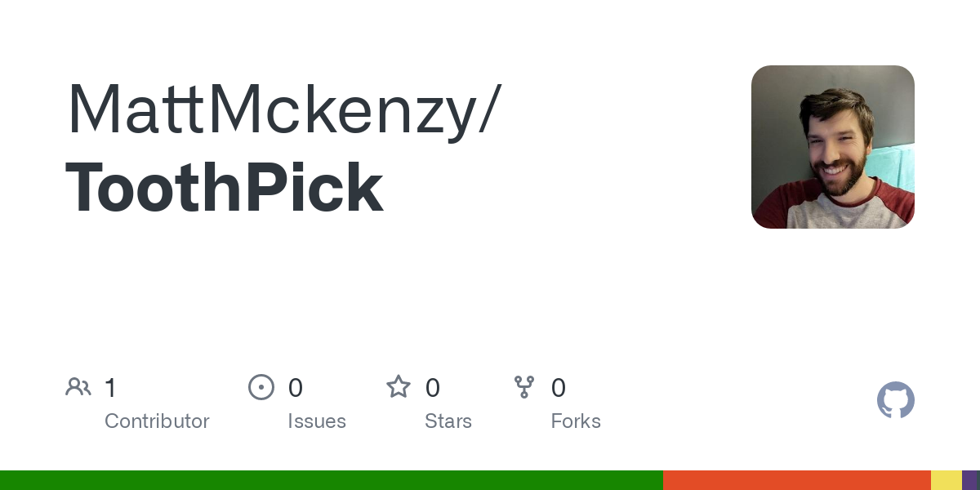
Task: Open the ToothPick repository title
Action: click(x=225, y=188)
